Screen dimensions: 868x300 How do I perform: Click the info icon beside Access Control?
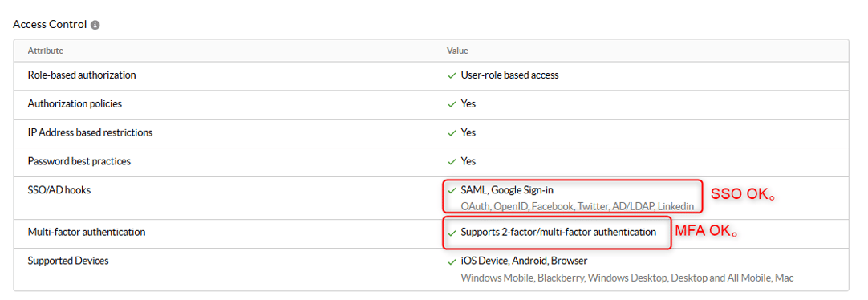pyautogui.click(x=95, y=25)
